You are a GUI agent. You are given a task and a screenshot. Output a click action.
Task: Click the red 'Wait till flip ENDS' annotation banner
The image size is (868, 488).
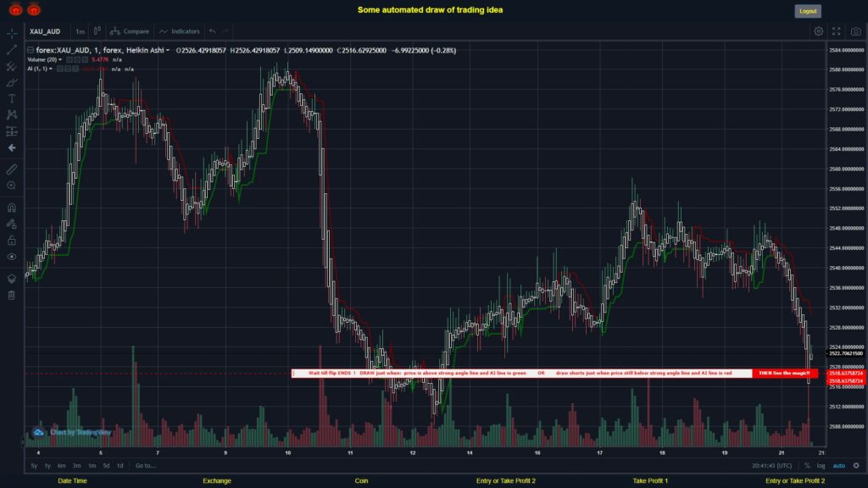coord(521,374)
